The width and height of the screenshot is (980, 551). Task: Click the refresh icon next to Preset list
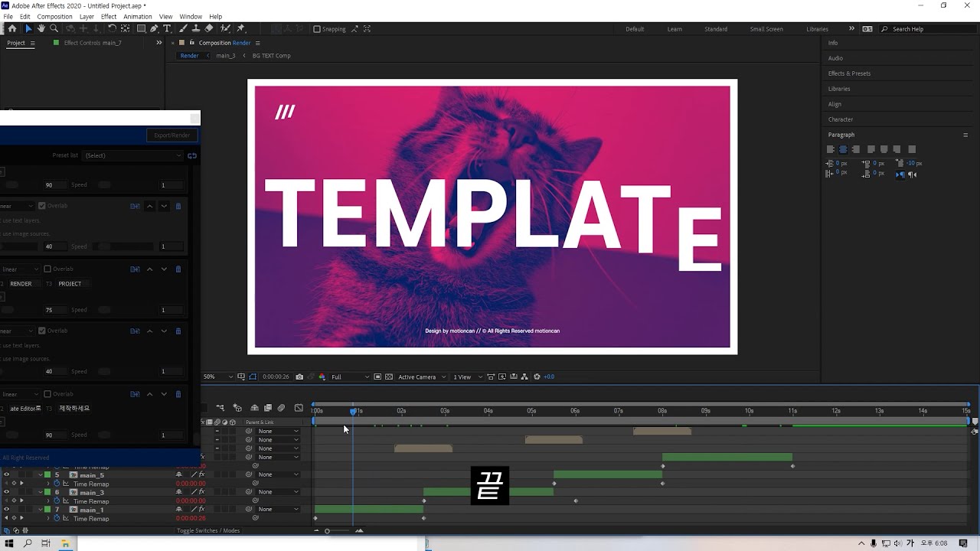(x=192, y=155)
